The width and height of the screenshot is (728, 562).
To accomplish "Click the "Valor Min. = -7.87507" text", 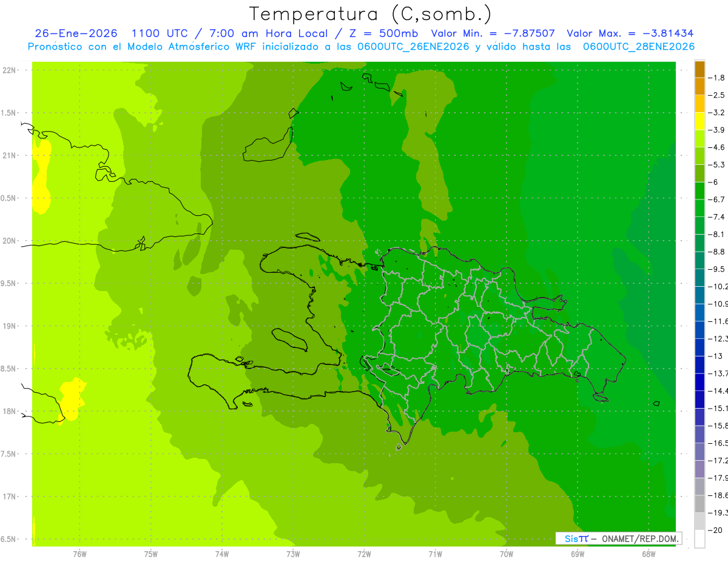I will click(492, 33).
